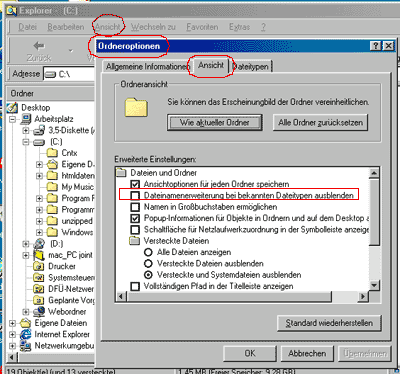Toggle Dateinamenerweiterung bei bekannten Dateitypen ausblenden
This screenshot has width=400, height=374.
coord(135,195)
